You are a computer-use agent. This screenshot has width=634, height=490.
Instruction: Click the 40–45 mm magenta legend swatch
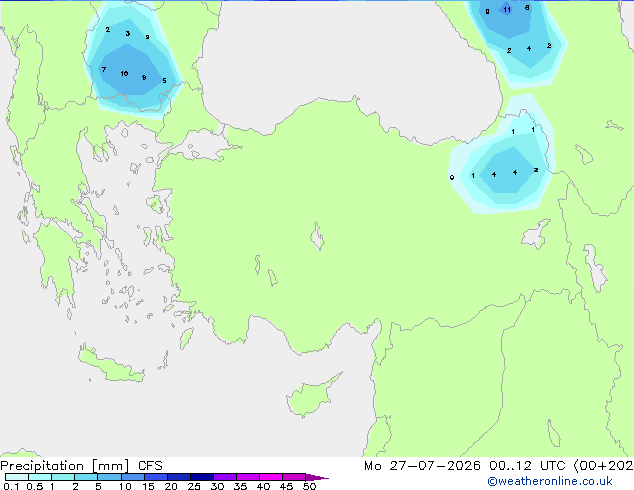coord(271,477)
